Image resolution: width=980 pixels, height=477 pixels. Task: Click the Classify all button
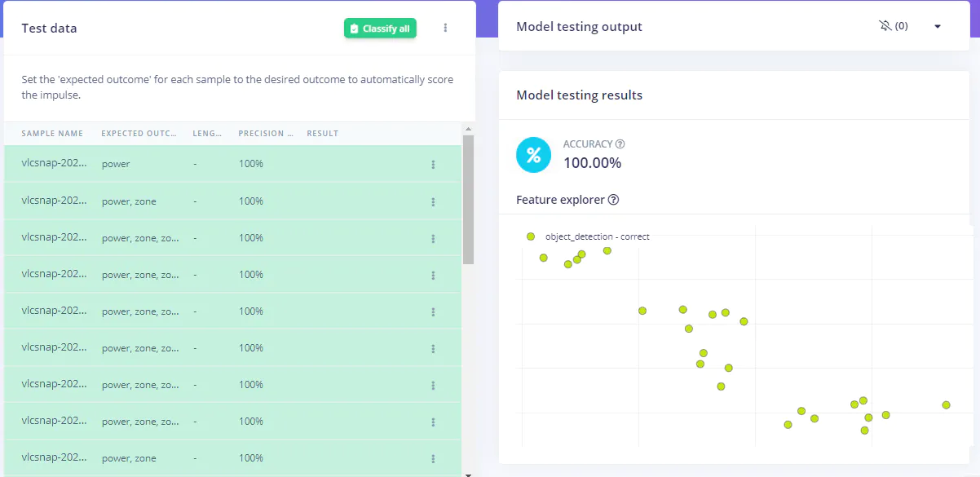[x=380, y=29]
